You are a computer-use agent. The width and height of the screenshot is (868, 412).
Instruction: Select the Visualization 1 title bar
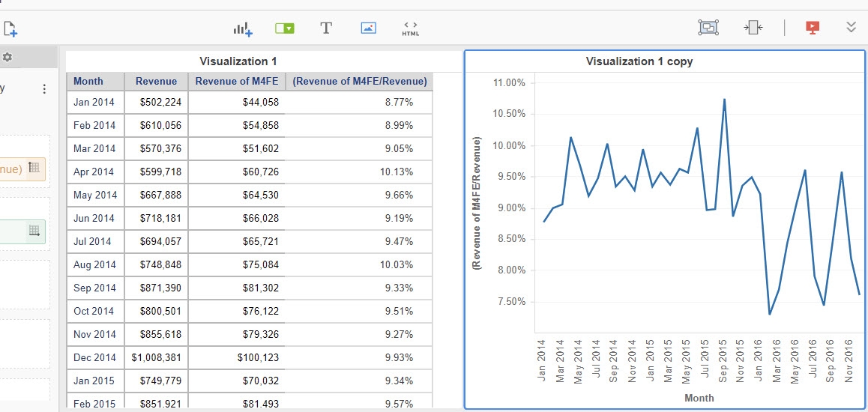(x=238, y=61)
